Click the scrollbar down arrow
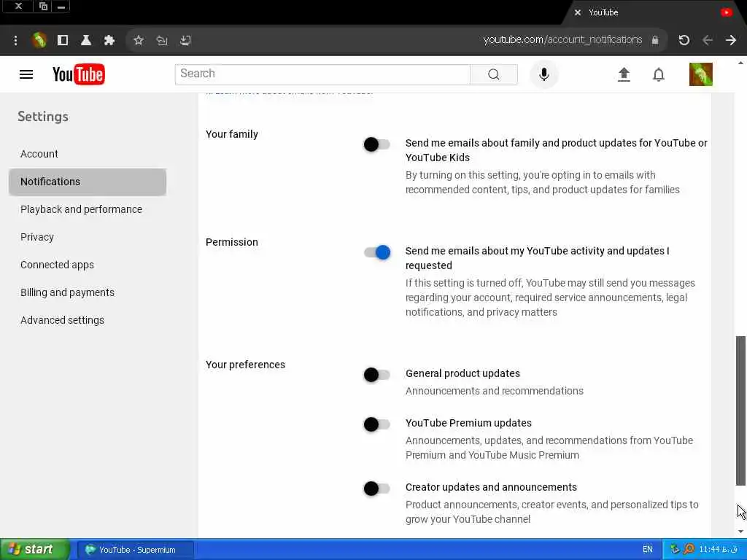The image size is (747, 560). (740, 531)
